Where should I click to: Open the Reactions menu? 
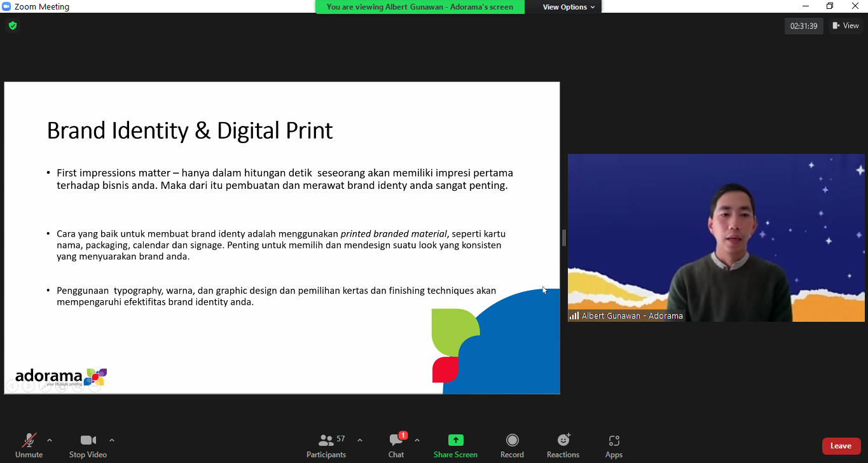click(563, 445)
